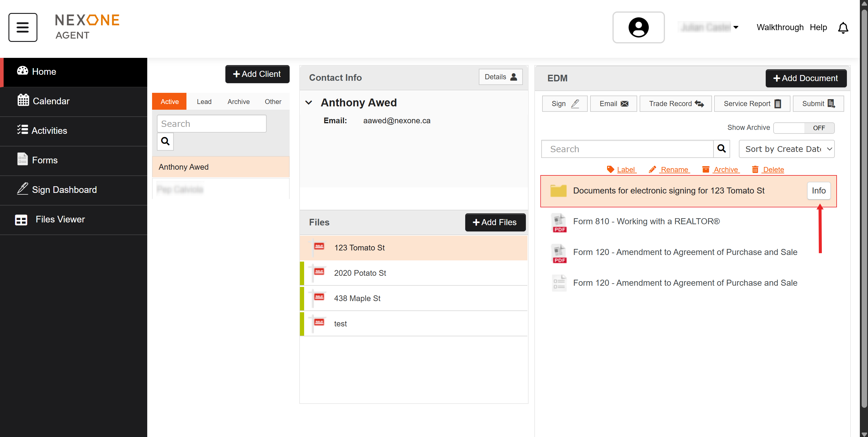Click the user profile avatar icon

click(638, 27)
